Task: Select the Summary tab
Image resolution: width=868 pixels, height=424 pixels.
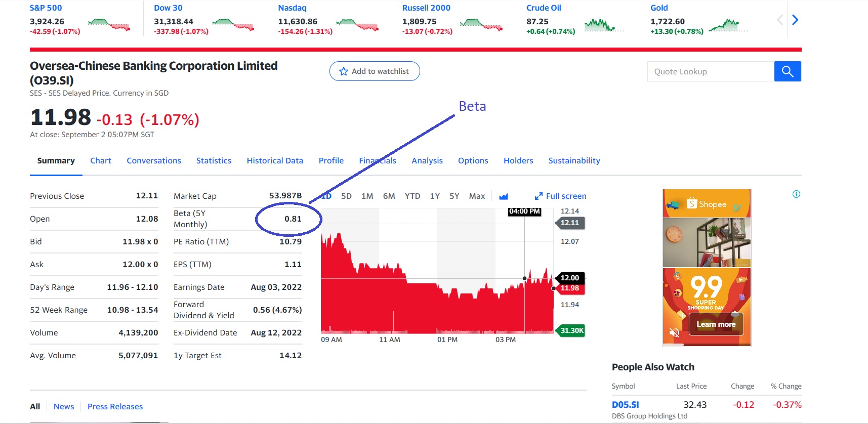Action: click(56, 160)
